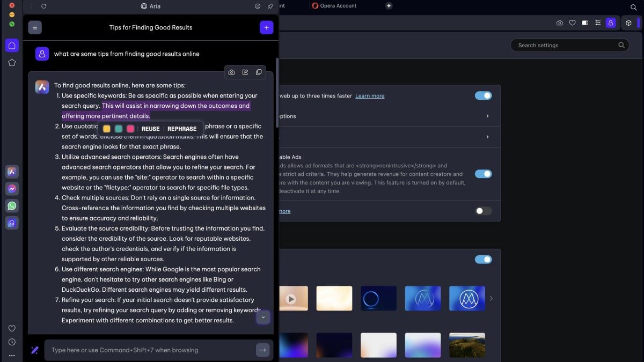
Task: Open a new browser tab
Action: pos(389,6)
